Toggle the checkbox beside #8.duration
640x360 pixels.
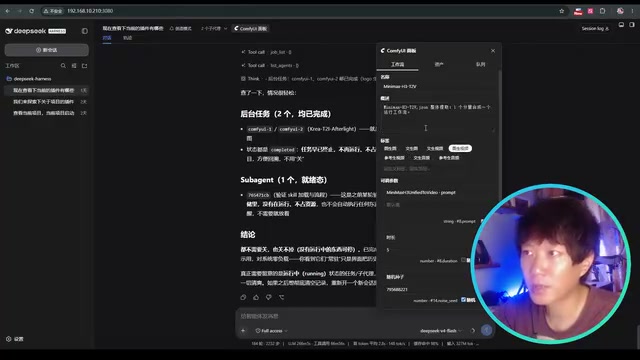click(x=463, y=260)
